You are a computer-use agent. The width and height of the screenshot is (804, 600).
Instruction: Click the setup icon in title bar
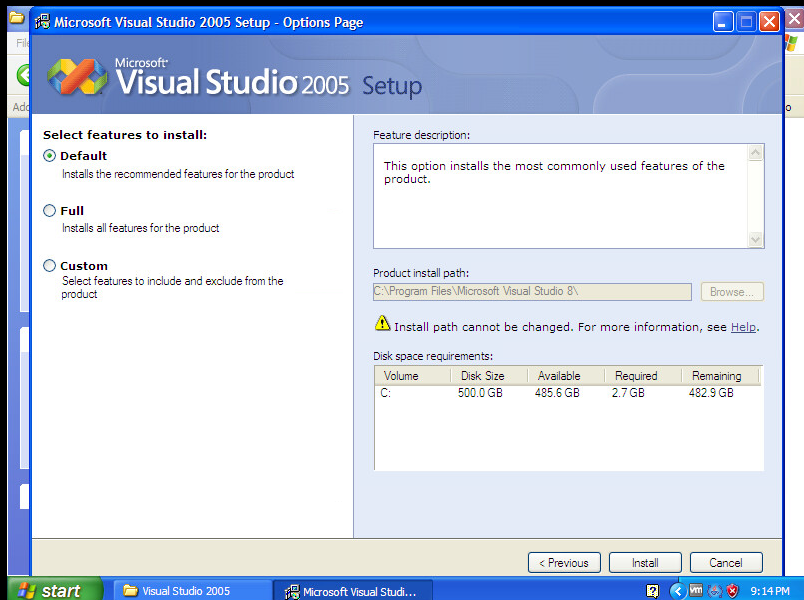coord(42,21)
